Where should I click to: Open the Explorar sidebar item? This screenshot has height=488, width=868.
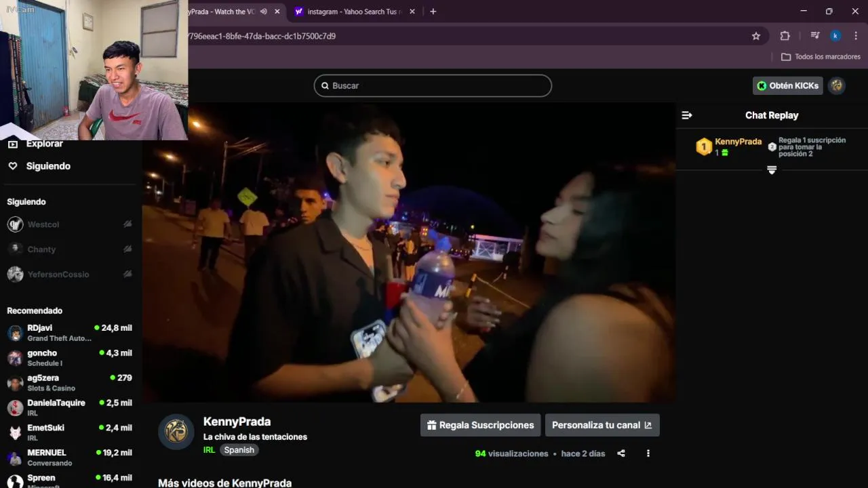click(x=44, y=144)
